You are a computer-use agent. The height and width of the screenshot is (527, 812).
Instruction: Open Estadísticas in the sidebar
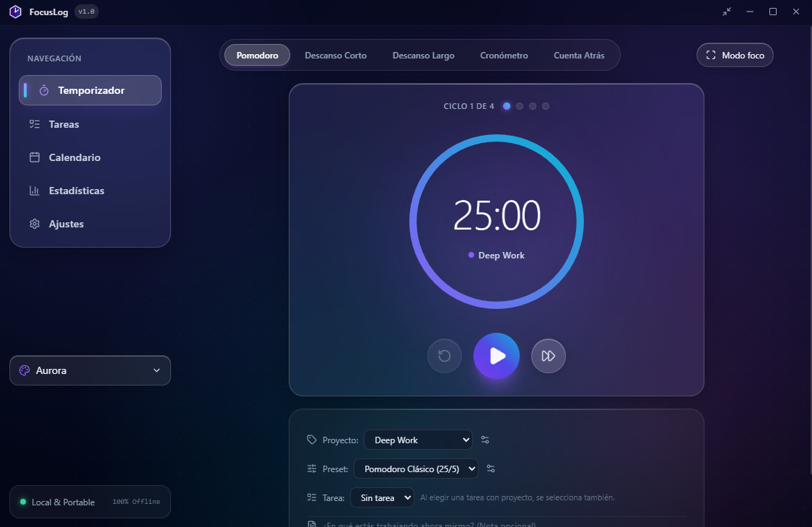click(x=90, y=191)
